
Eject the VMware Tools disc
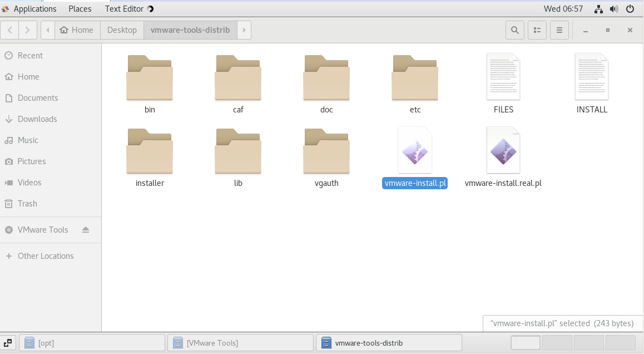86,230
